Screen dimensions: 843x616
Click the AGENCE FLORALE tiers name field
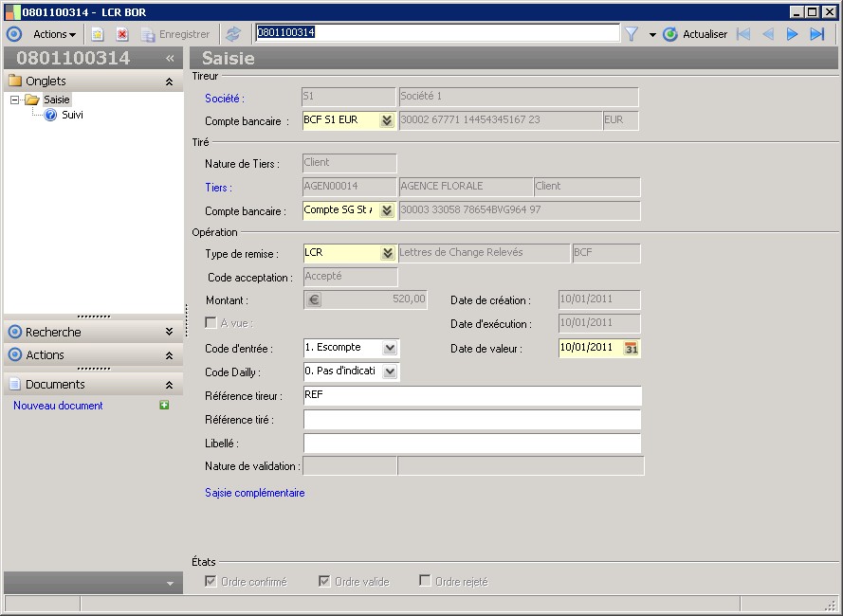(466, 187)
